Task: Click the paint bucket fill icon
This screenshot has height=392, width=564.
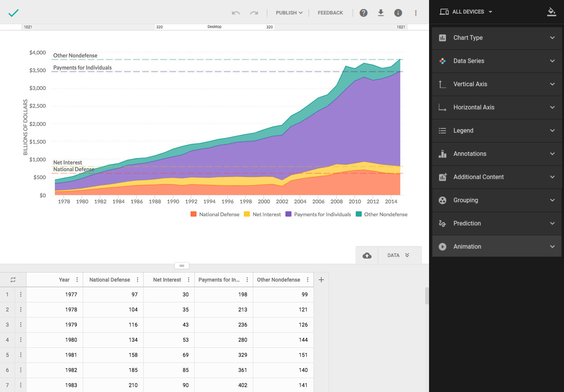Action: click(552, 12)
